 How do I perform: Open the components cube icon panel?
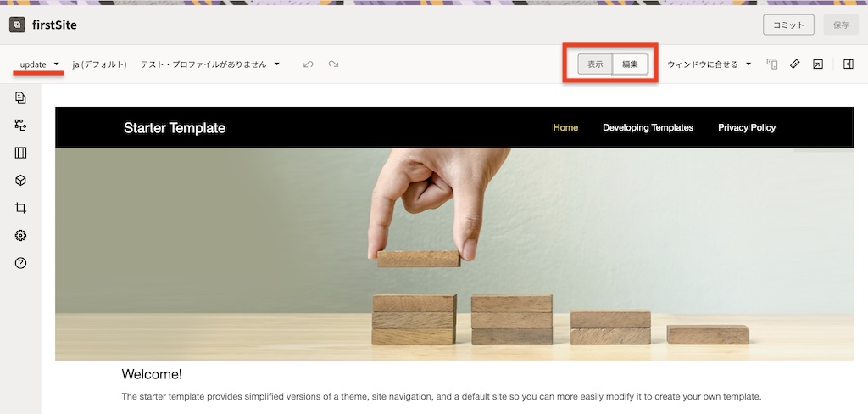tap(20, 181)
